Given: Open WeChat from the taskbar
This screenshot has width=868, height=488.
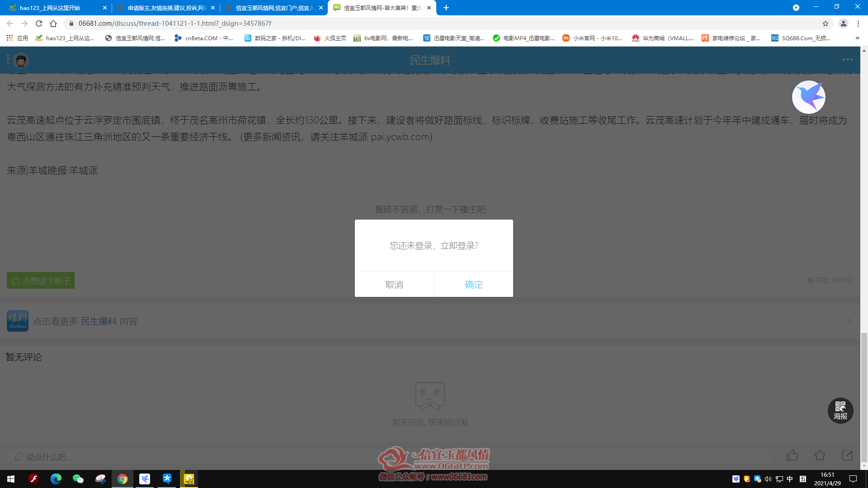Looking at the screenshot, I should coord(78,479).
